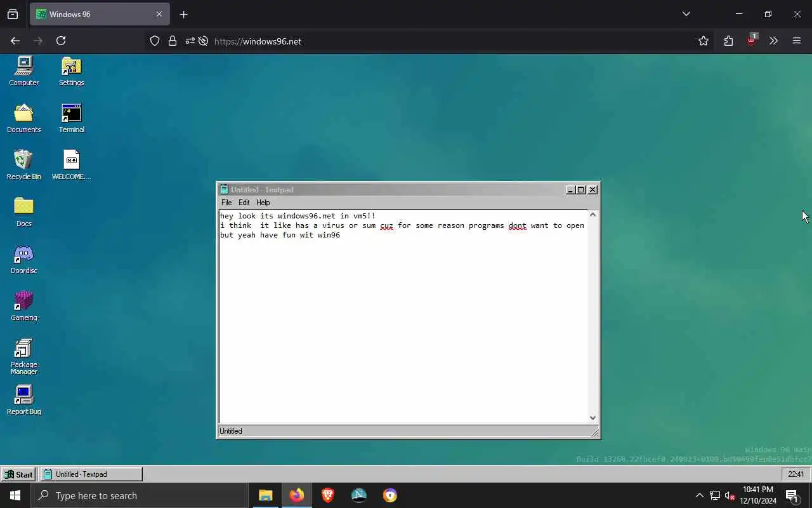Screen dimensions: 812x508
Task: Open File Explorer from the taskbar
Action: pyautogui.click(x=266, y=495)
